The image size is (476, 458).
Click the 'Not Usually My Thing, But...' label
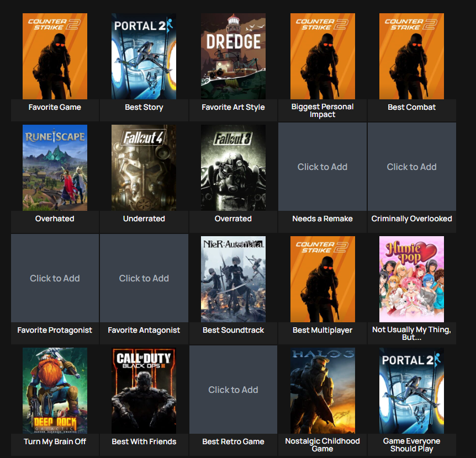click(411, 333)
